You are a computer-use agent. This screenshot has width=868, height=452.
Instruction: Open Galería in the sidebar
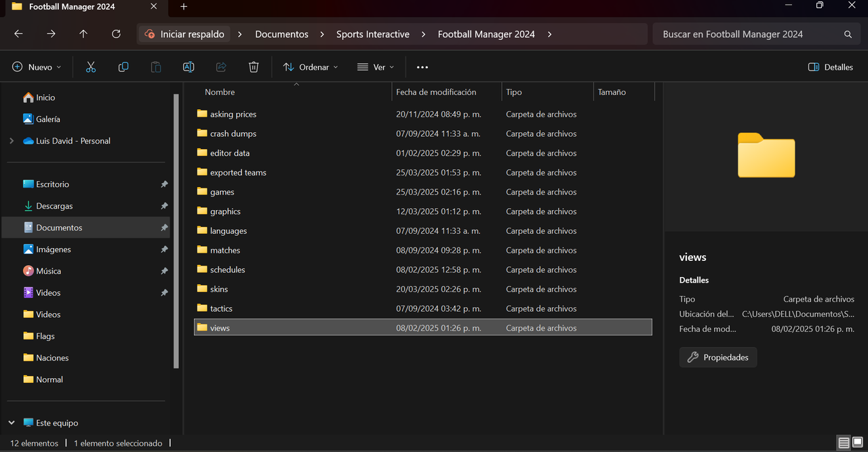click(41, 119)
